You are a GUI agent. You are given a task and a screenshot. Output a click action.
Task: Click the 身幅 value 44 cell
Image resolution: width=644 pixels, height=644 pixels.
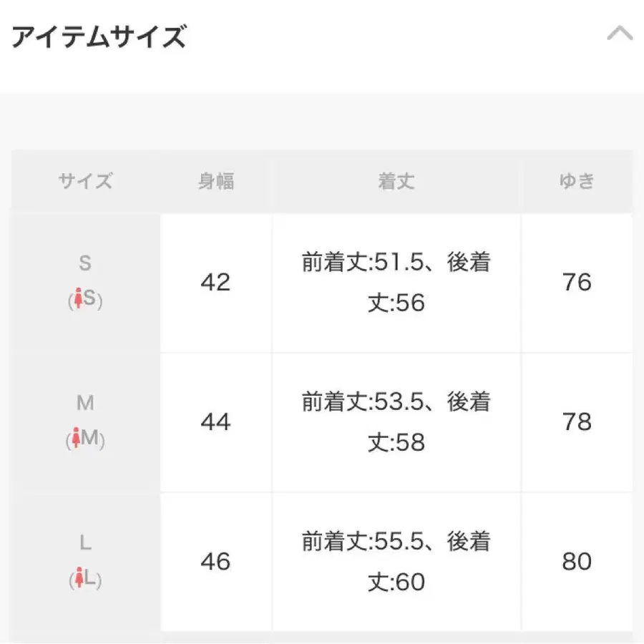click(x=215, y=422)
